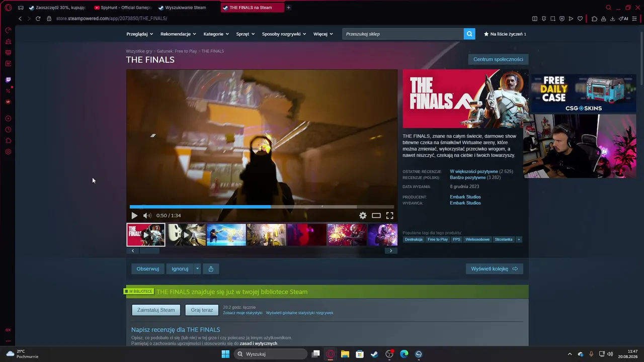This screenshot has width=644, height=362.
Task: Open Microsoft Store from the taskbar
Action: [x=360, y=354]
